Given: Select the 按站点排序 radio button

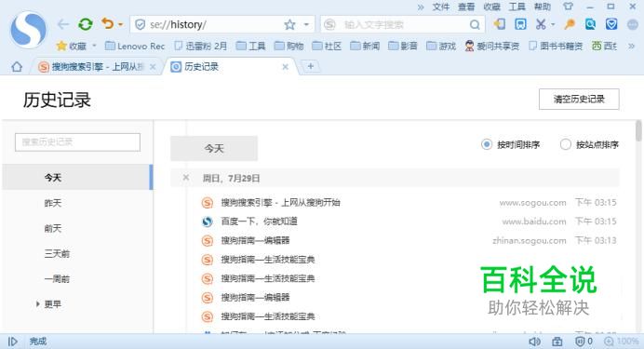Looking at the screenshot, I should (x=566, y=144).
